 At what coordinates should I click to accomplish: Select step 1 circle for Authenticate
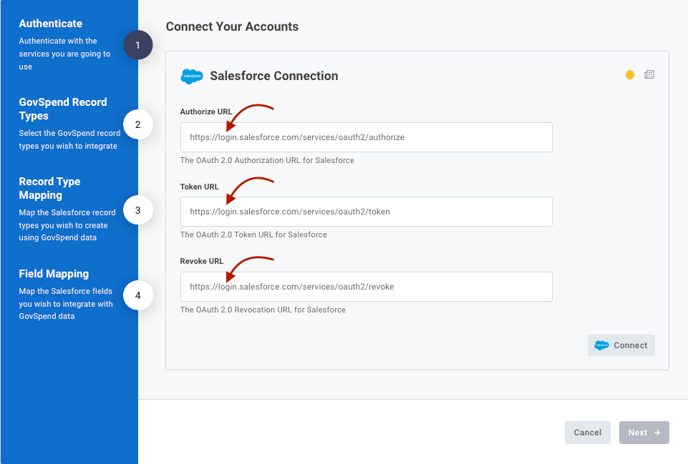[138, 45]
